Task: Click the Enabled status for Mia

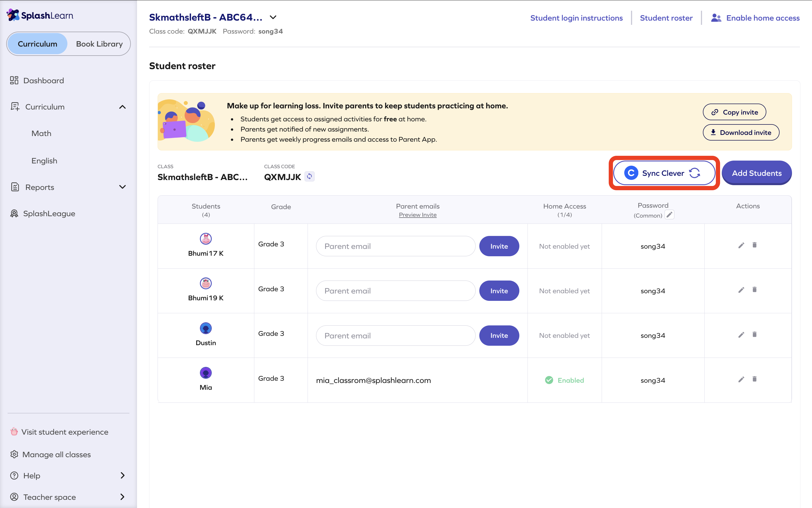Action: pos(564,380)
